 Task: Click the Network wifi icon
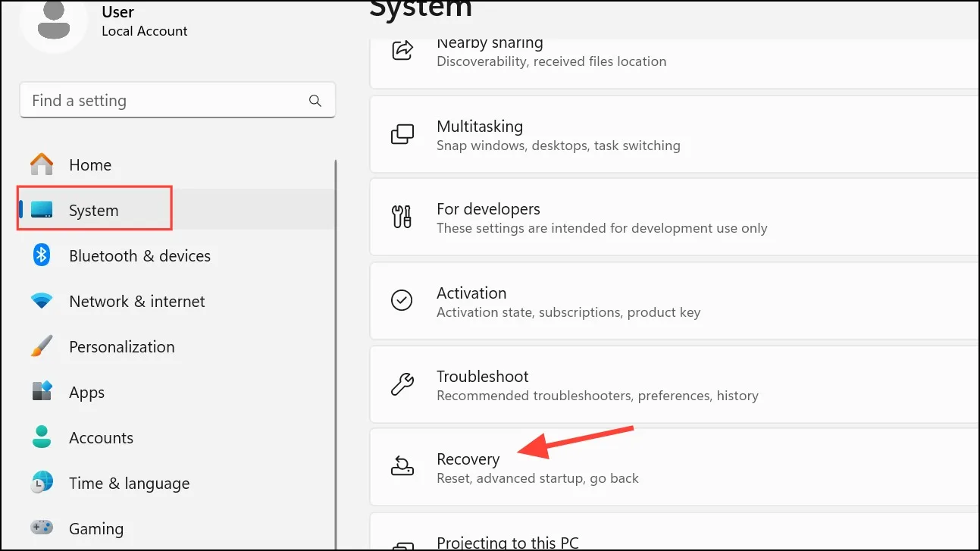pos(42,301)
